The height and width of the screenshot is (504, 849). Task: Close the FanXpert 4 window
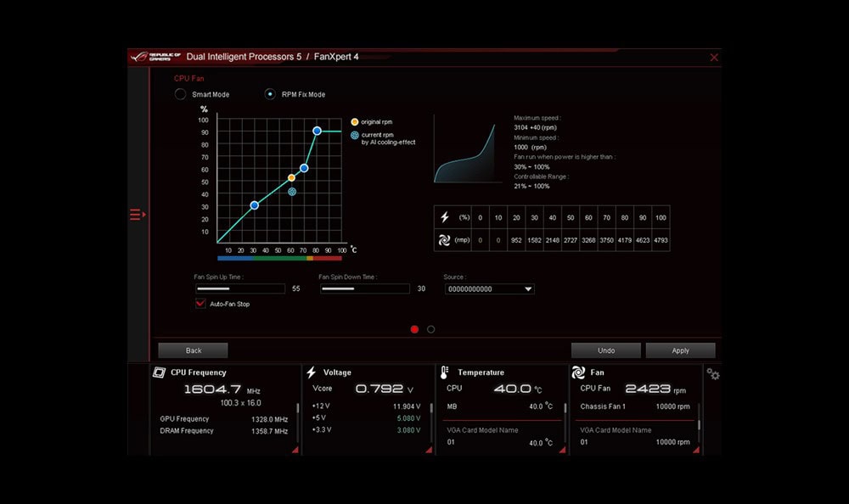tap(714, 58)
